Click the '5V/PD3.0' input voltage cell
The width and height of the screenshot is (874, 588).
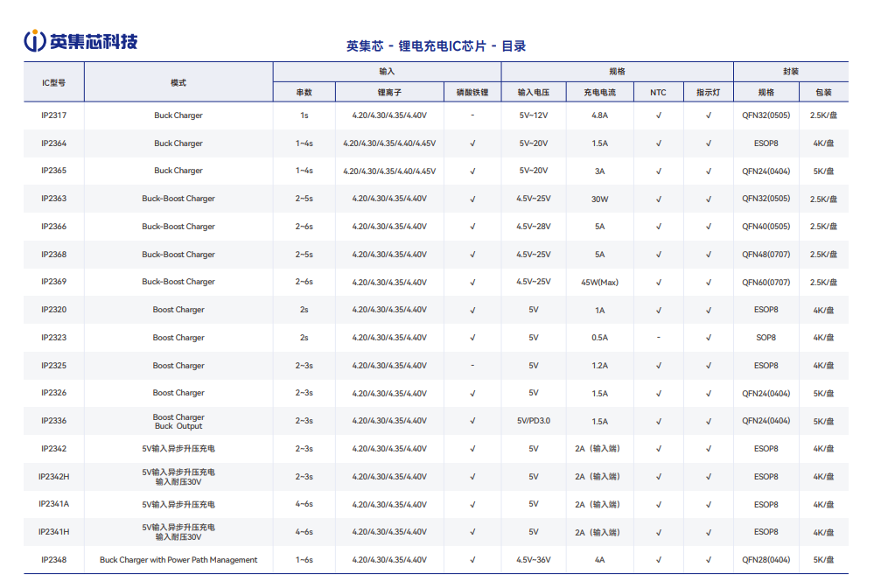click(534, 420)
